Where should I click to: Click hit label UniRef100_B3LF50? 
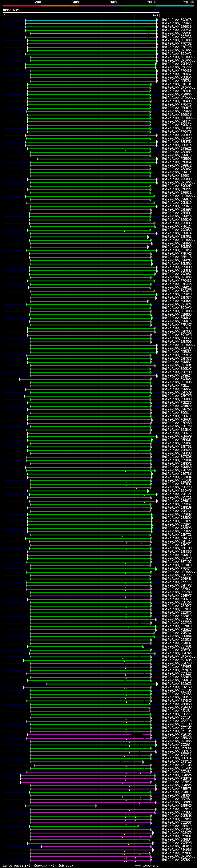(x=177, y=142)
